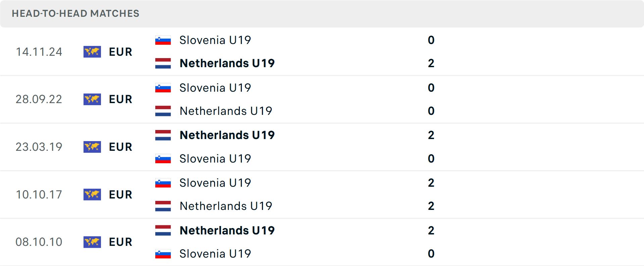Click the EUR globe icon beside 28.09.22
The width and height of the screenshot is (644, 266).
92,99
